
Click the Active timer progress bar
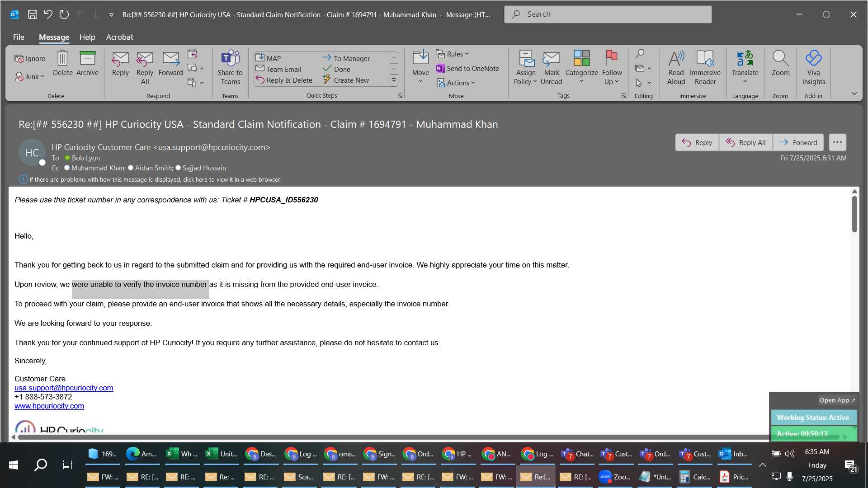(813, 434)
